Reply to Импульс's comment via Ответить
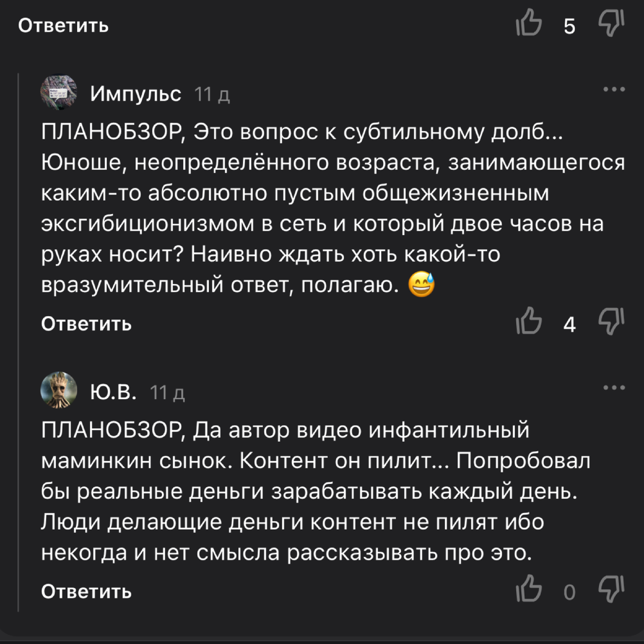 pyautogui.click(x=86, y=324)
